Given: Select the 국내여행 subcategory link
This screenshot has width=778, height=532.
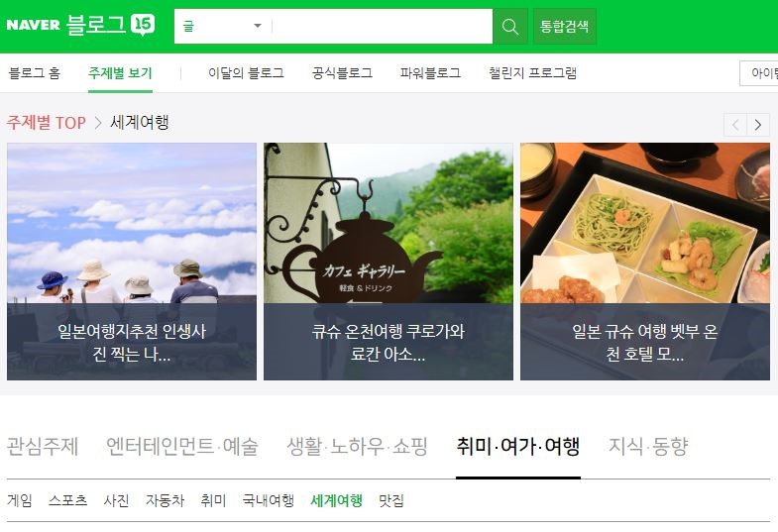Looking at the screenshot, I should [268, 500].
